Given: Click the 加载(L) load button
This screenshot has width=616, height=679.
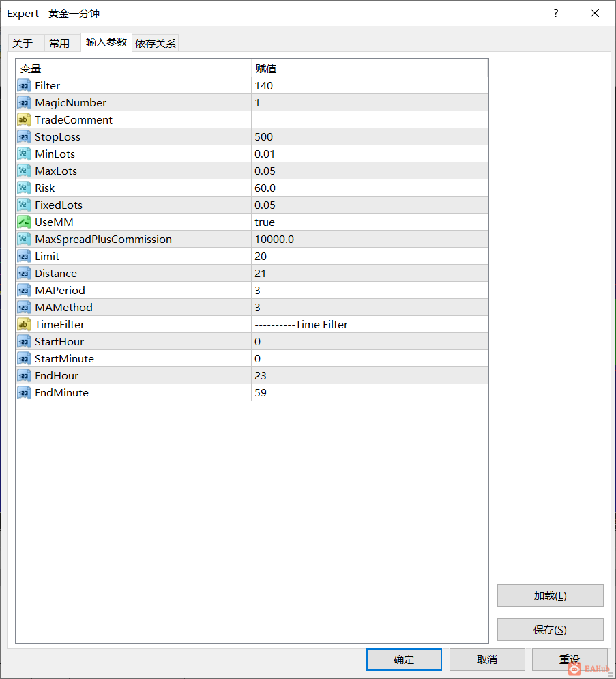Looking at the screenshot, I should click(x=551, y=596).
